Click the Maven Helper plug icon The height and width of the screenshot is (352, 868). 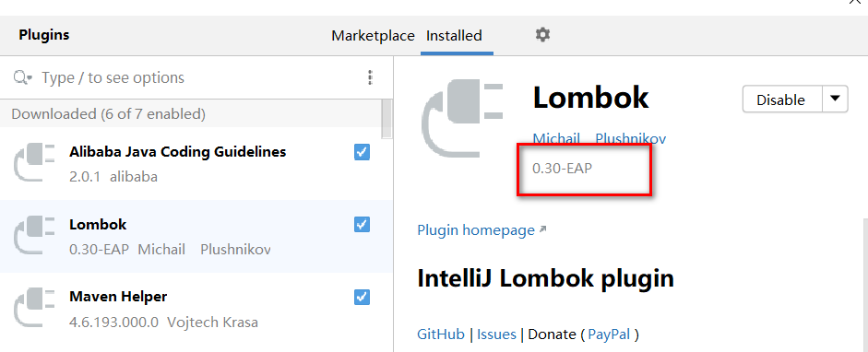(x=34, y=307)
